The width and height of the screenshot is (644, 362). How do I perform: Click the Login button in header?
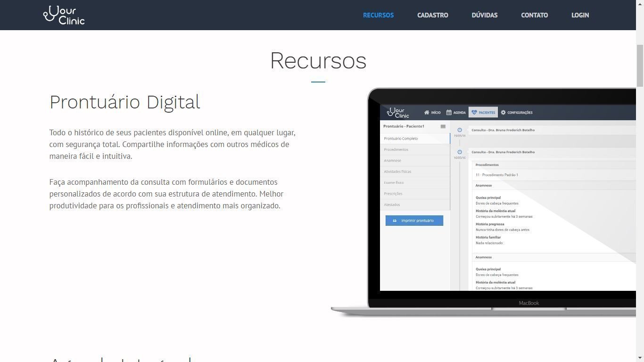(580, 15)
